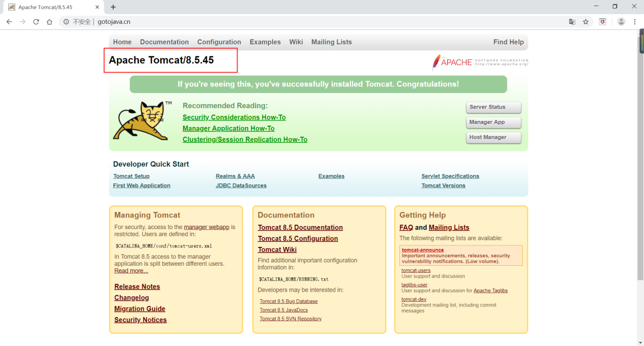Screen dimensions: 644x346
Task: Click the Host Manager button
Action: click(x=493, y=137)
